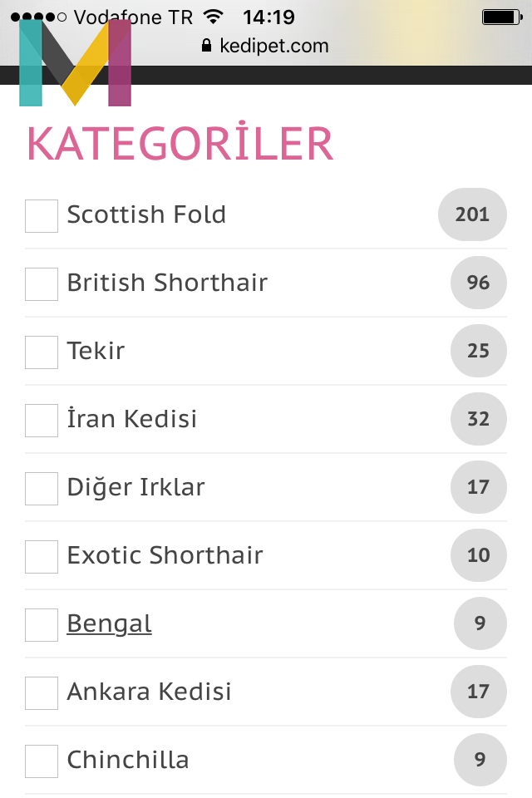Tap the Wi-Fi status icon
532x798 pixels.
pos(214,17)
